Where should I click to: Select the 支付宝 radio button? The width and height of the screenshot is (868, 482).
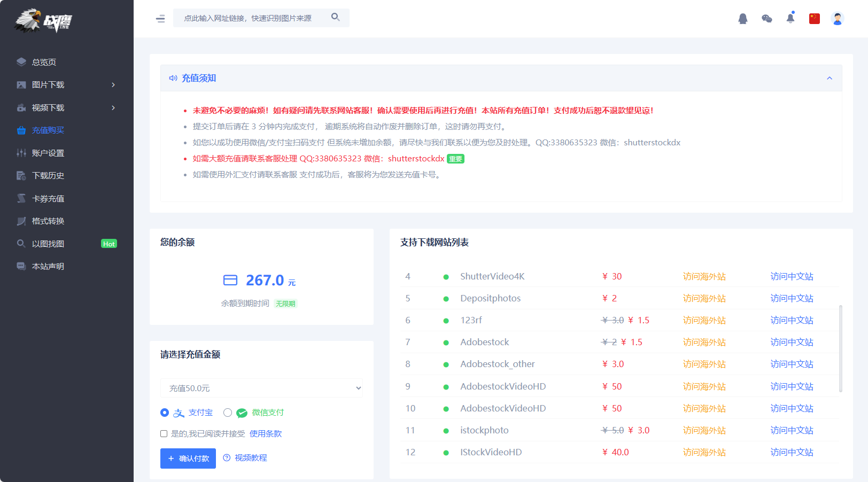coord(165,413)
